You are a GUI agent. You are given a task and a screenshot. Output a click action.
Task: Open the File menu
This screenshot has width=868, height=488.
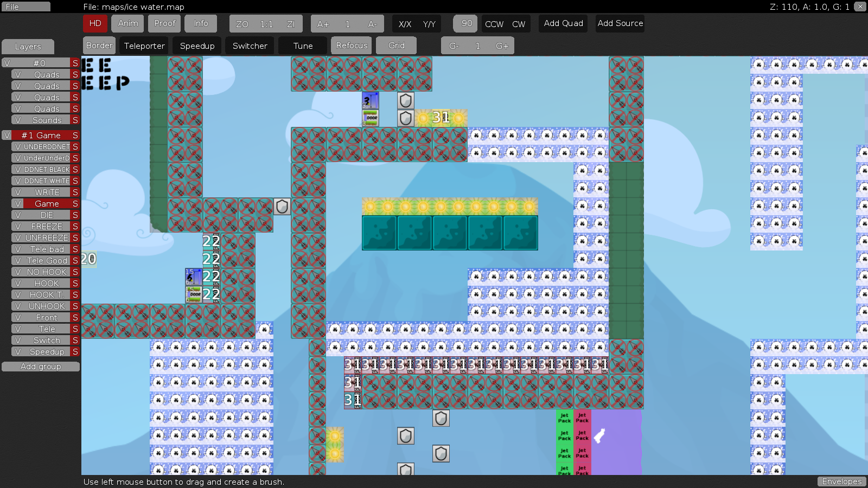pyautogui.click(x=25, y=6)
